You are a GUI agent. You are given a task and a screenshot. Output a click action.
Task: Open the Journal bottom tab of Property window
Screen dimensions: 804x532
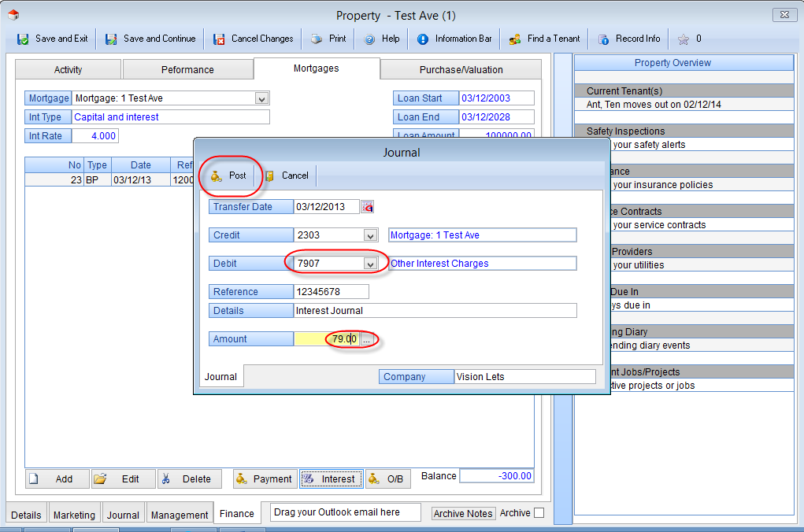point(123,515)
